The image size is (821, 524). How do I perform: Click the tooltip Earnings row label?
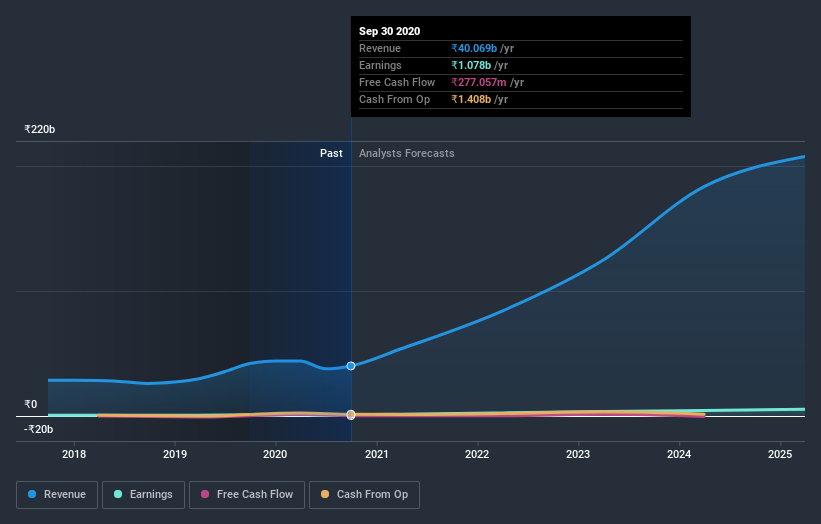click(380, 65)
